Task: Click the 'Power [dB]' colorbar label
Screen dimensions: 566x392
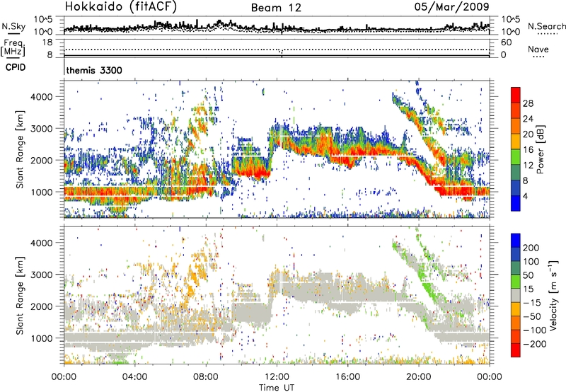Action: pos(541,149)
